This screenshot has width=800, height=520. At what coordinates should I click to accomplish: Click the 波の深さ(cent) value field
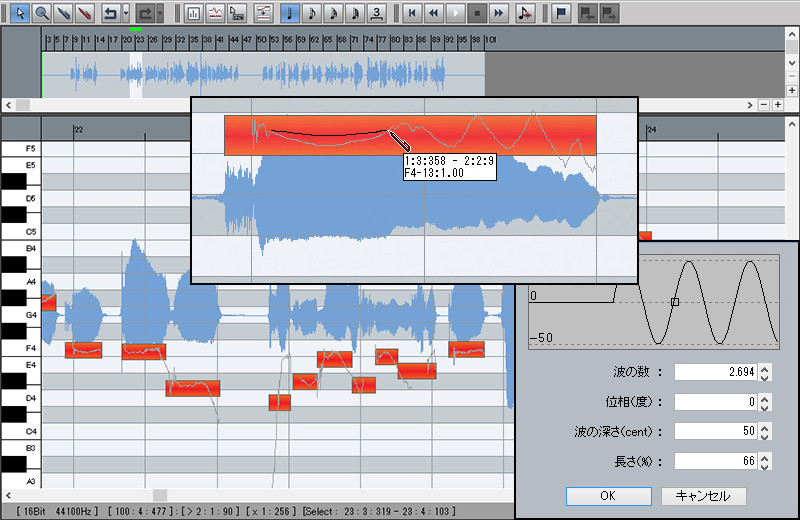tap(716, 431)
